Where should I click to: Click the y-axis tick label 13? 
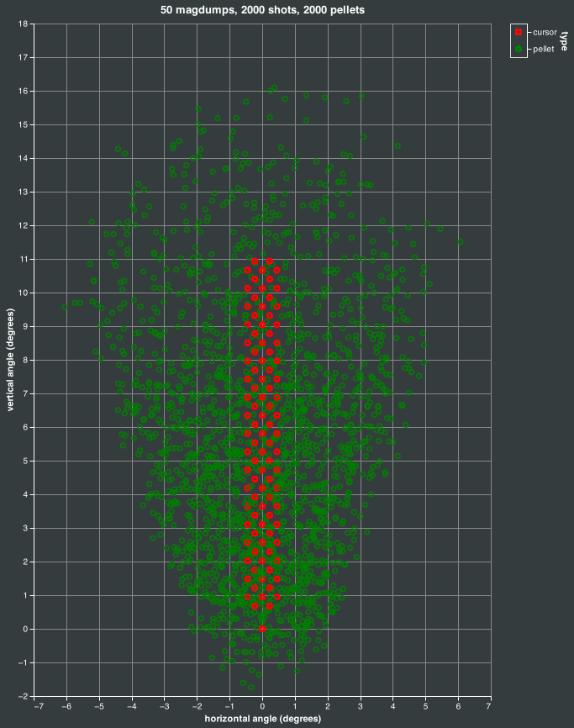coord(24,192)
